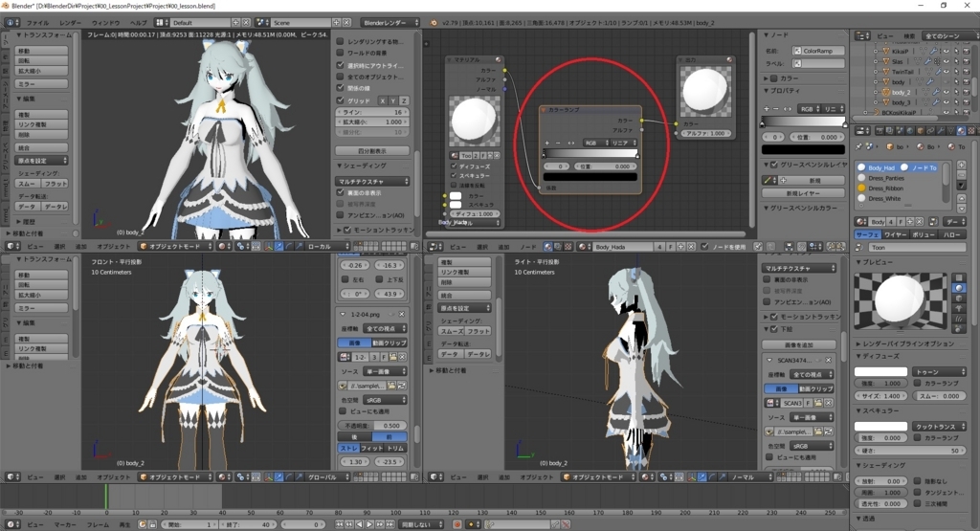Add a material slot with plus icon
Viewport: 980px width, 531px height.
[961, 165]
